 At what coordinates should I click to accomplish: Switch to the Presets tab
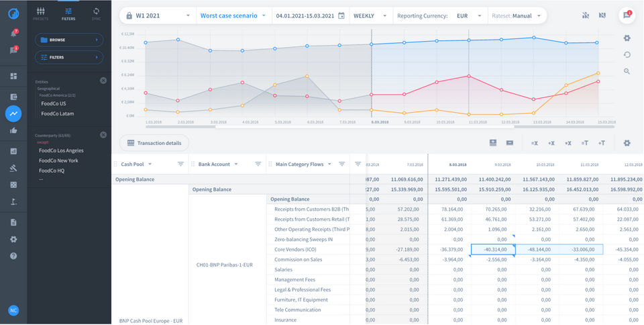(41, 14)
